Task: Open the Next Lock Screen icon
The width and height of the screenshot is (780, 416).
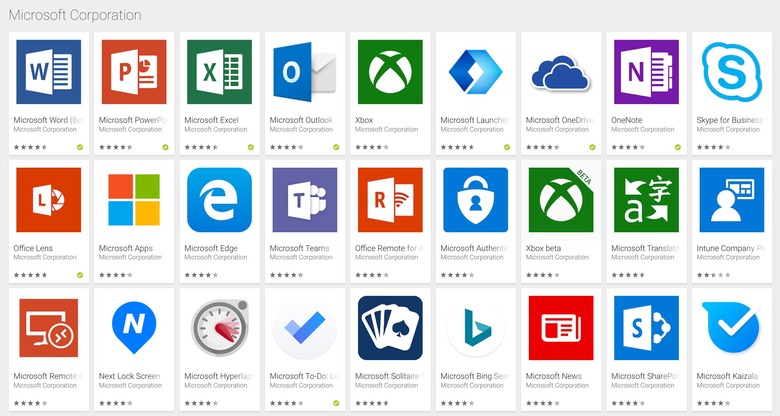Action: coord(134,327)
